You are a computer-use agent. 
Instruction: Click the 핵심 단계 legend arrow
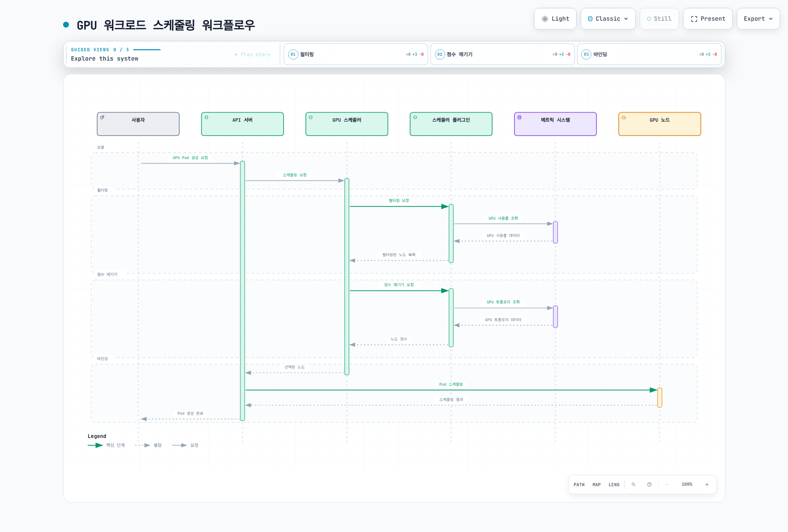tap(95, 445)
